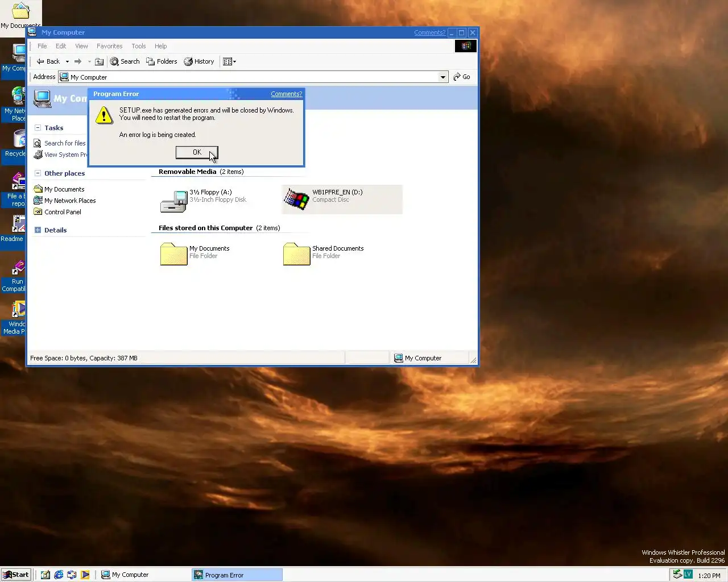Select the My Documents folder icon

click(x=173, y=254)
